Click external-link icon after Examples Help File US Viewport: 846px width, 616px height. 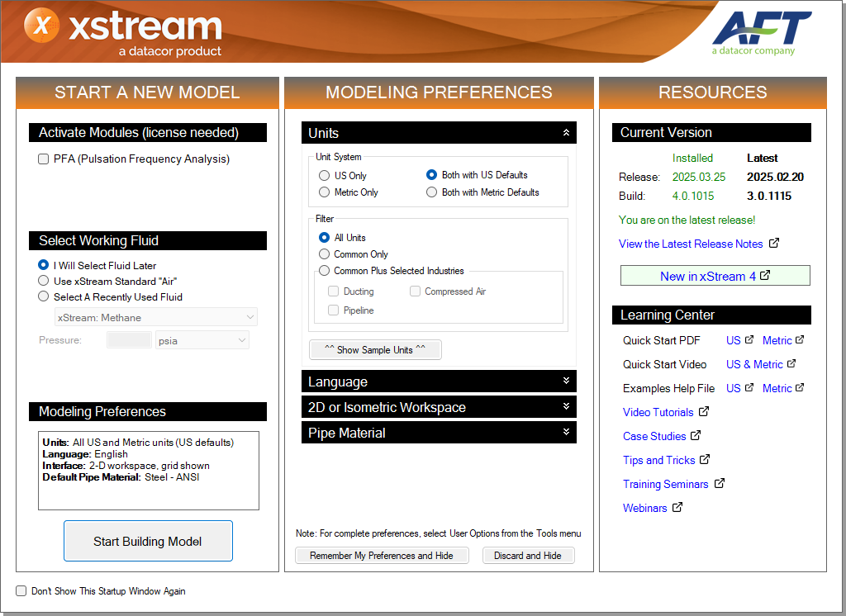pos(749,388)
